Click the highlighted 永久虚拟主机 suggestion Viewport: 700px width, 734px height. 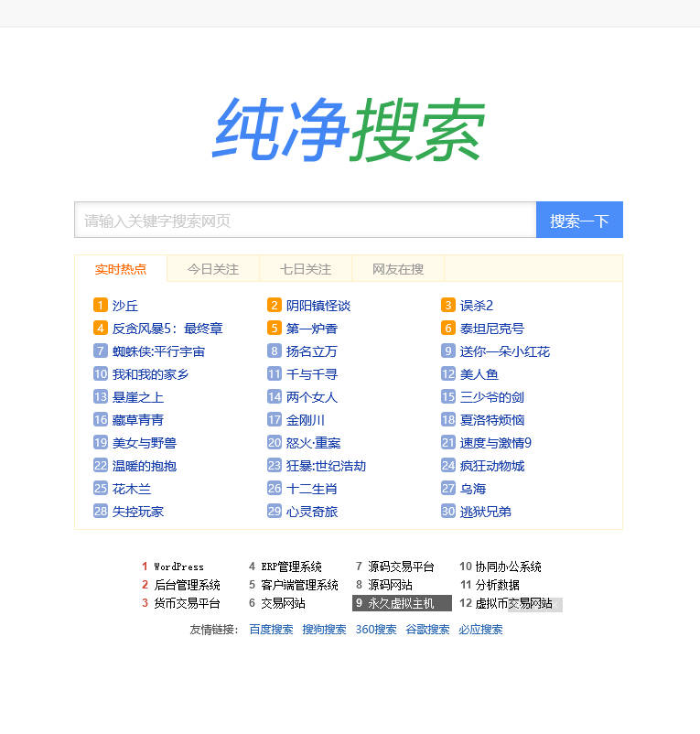[x=402, y=603]
